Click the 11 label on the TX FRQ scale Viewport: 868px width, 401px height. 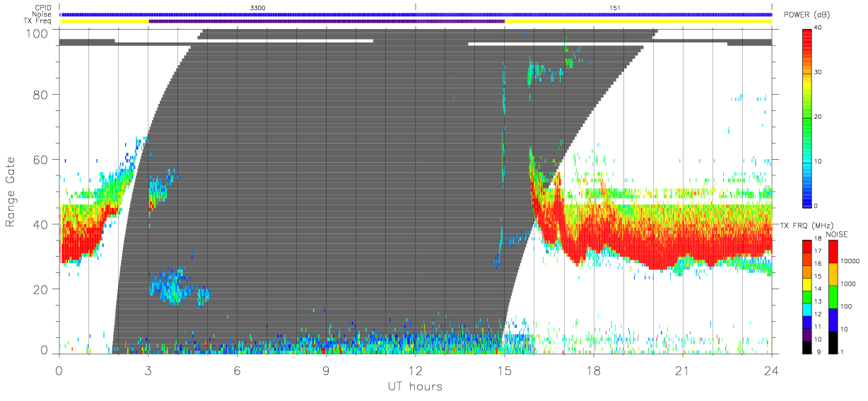[x=818, y=326]
